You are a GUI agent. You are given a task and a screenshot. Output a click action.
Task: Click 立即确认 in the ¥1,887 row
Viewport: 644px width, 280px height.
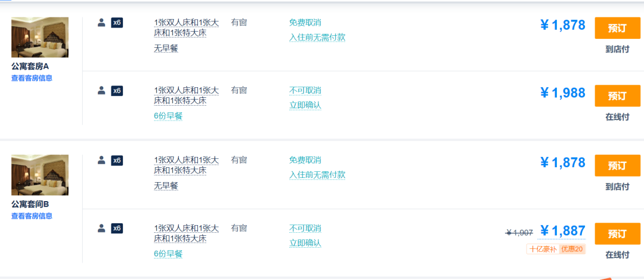[x=305, y=243]
